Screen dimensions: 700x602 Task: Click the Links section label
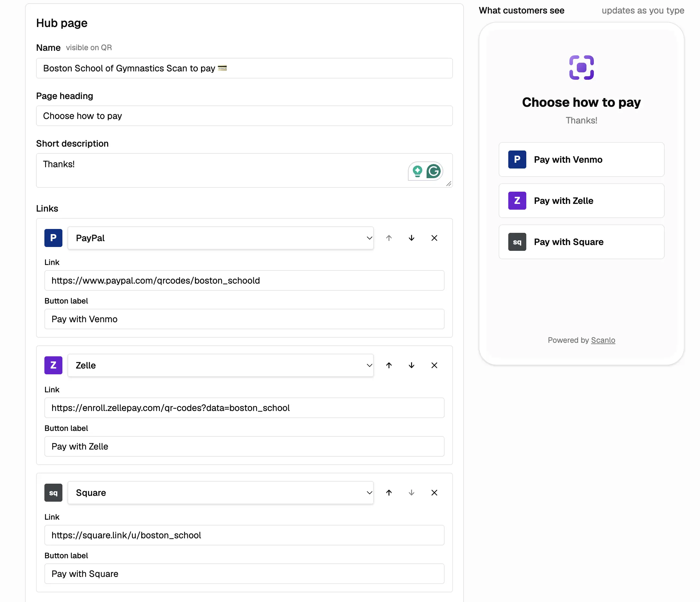coord(47,209)
